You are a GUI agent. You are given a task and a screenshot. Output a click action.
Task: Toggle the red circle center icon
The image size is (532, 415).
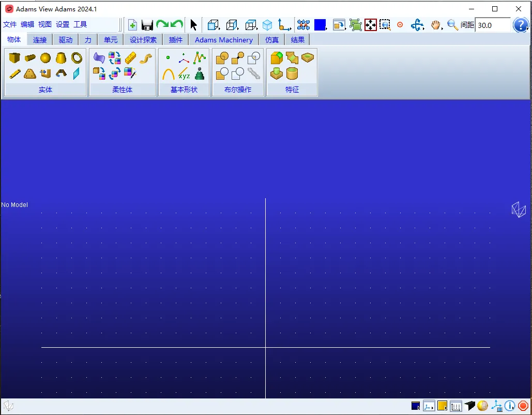click(x=400, y=25)
